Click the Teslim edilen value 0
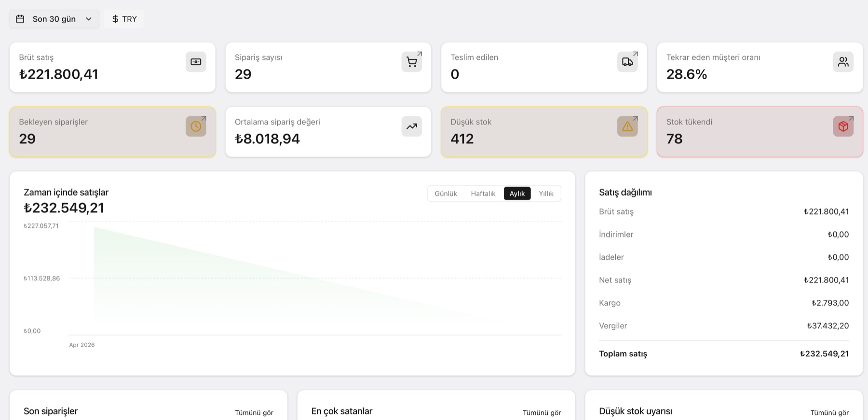Viewport: 868px width, 420px height. 455,74
